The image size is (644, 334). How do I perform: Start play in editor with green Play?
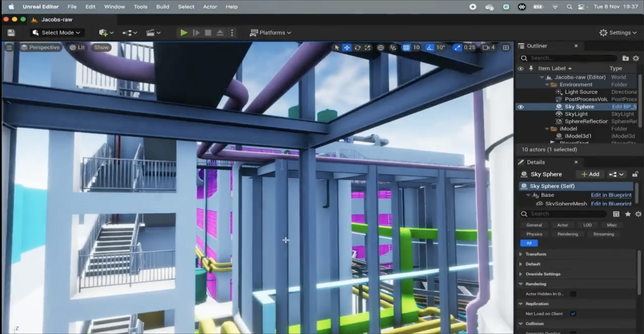coord(184,33)
